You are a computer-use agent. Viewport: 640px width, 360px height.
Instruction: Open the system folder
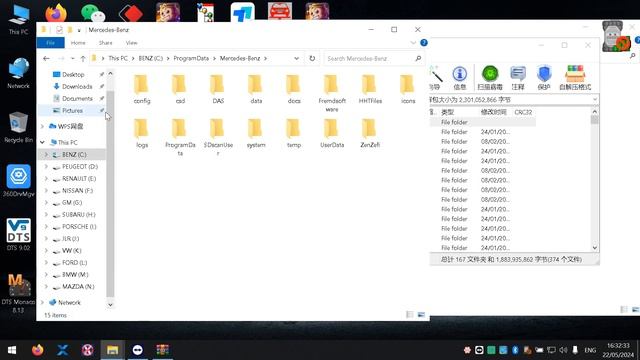click(x=256, y=133)
